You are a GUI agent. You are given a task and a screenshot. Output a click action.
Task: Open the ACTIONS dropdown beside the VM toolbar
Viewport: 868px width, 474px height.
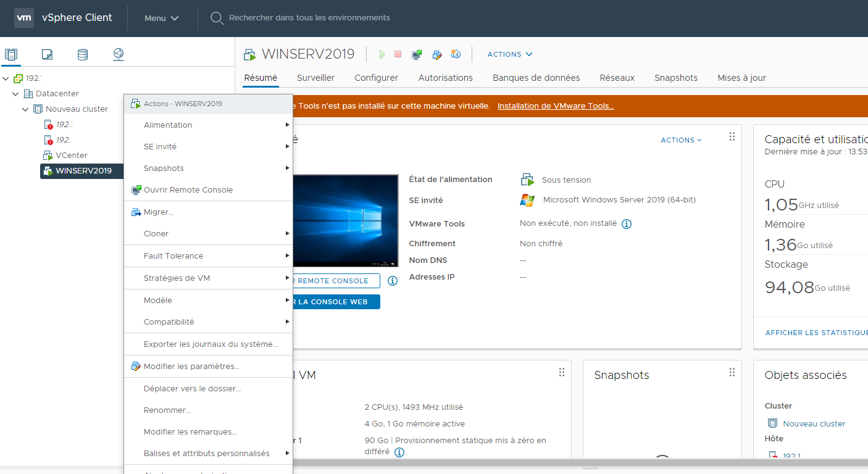(x=510, y=54)
